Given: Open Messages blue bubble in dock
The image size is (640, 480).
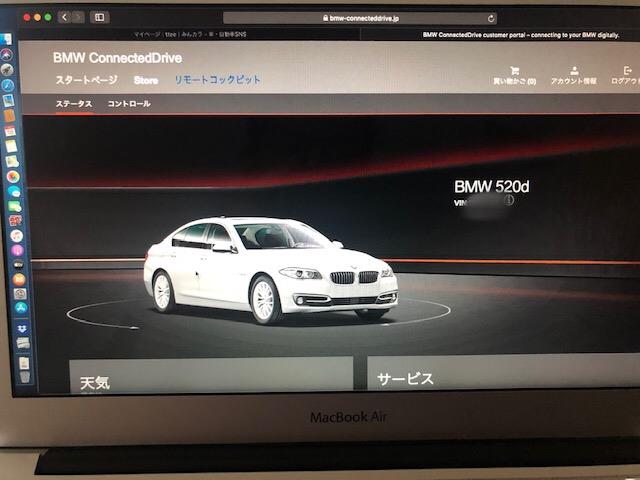Looking at the screenshot, I should [13, 191].
